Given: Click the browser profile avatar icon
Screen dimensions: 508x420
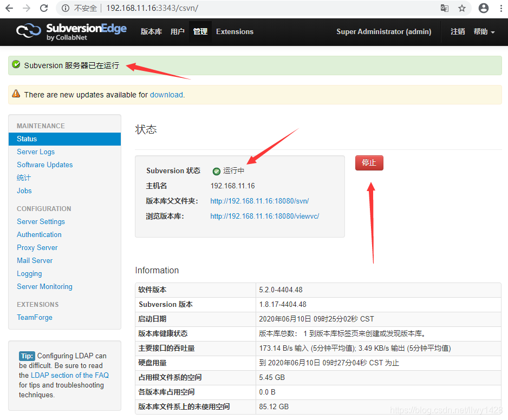Looking at the screenshot, I should point(484,9).
